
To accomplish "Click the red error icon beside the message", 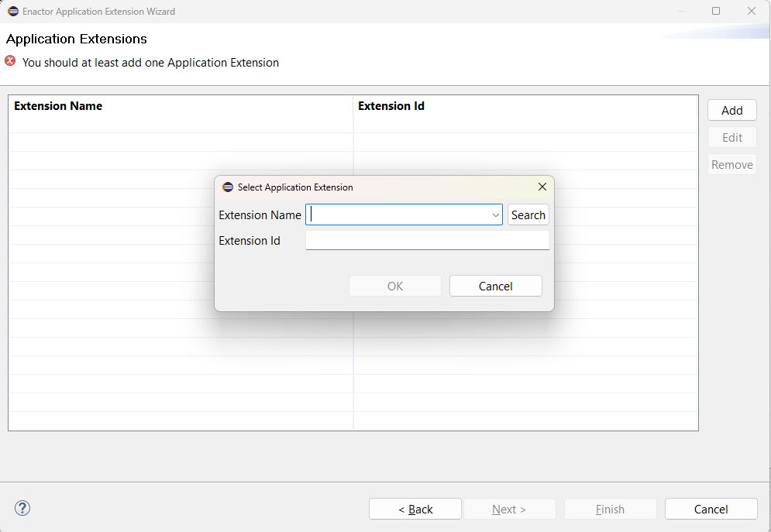I will (10, 61).
